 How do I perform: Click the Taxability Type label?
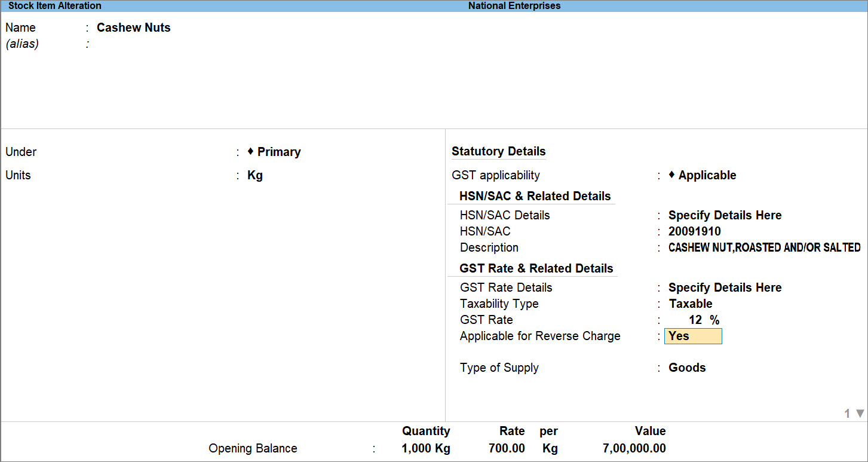point(499,304)
